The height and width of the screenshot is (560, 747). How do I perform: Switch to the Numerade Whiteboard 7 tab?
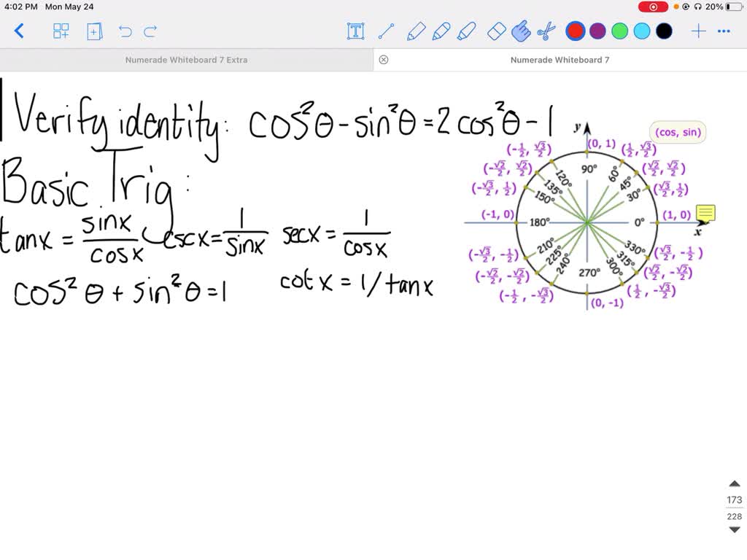pyautogui.click(x=562, y=59)
